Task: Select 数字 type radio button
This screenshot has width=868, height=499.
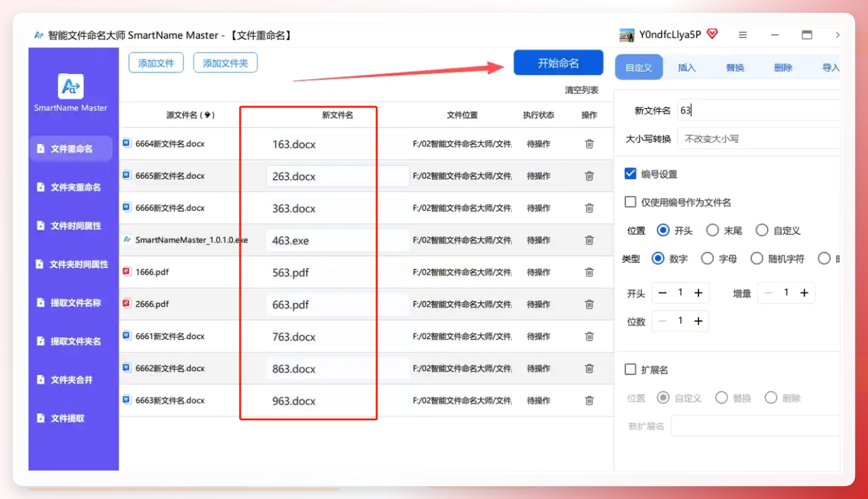Action: tap(658, 258)
